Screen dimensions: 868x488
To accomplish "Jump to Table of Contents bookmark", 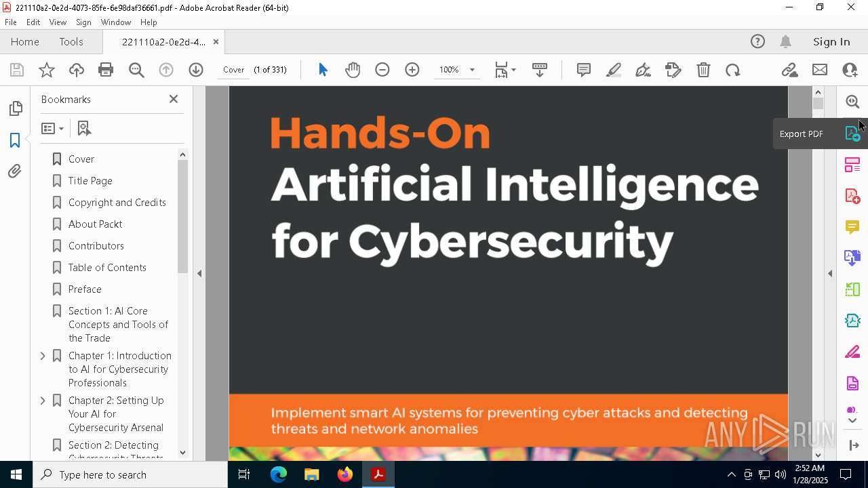I will [107, 268].
